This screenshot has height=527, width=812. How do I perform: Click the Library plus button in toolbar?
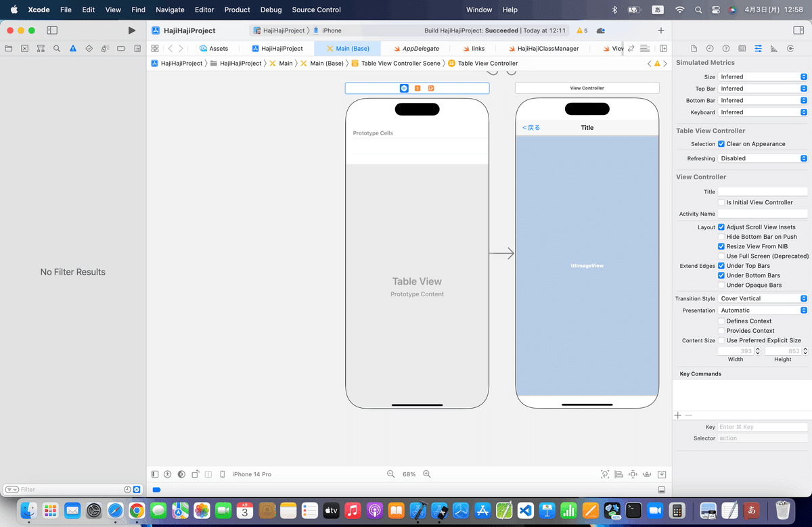click(x=661, y=30)
